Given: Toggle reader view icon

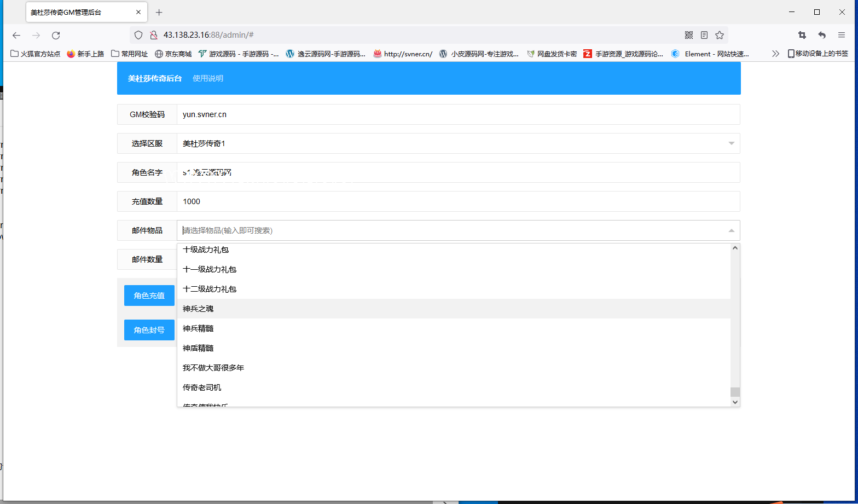Looking at the screenshot, I should pos(704,35).
